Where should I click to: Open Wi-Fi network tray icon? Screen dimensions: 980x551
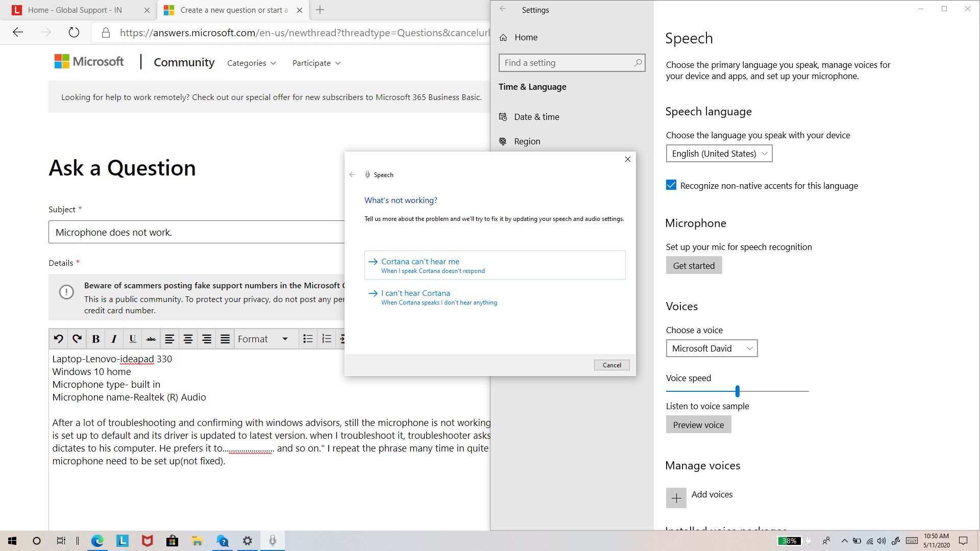[x=869, y=541]
